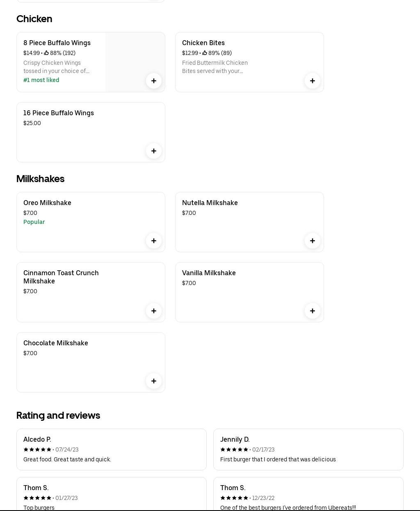Screen dimensions: 420x511
Task: Add Nutella Milkshake to cart
Action: point(313,241)
